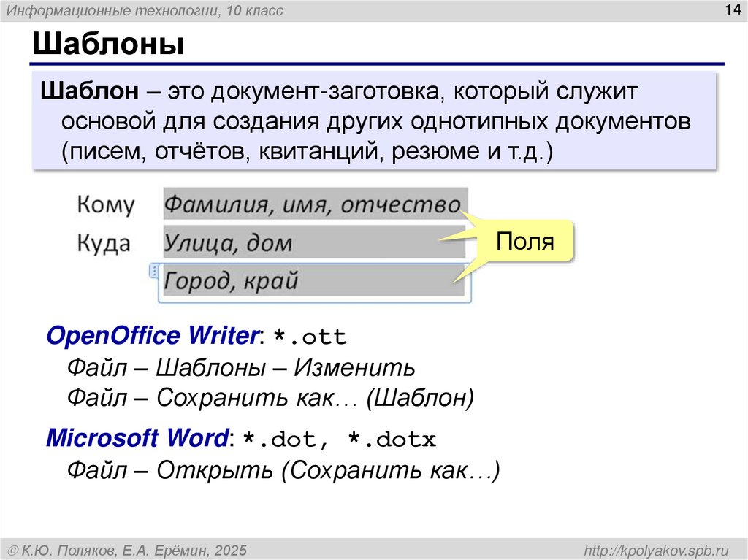This screenshot has height=560, width=748.
Task: Click the copyright 'К.Ю. Поляков, Е.А. Ерёмин, 2025'
Action: point(127,551)
